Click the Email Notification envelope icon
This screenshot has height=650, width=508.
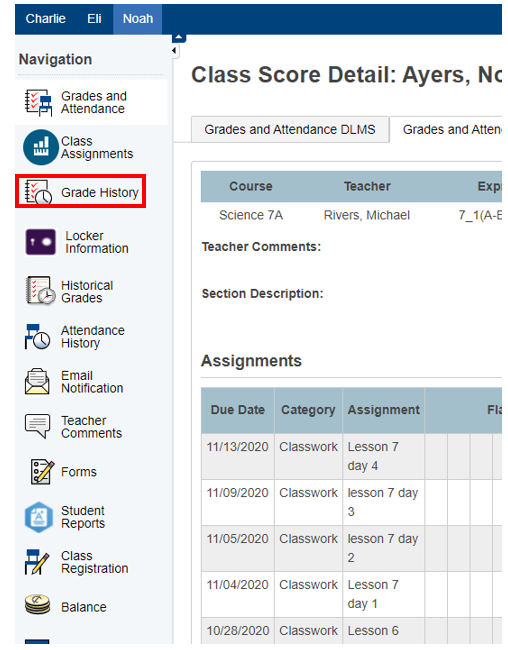point(37,381)
